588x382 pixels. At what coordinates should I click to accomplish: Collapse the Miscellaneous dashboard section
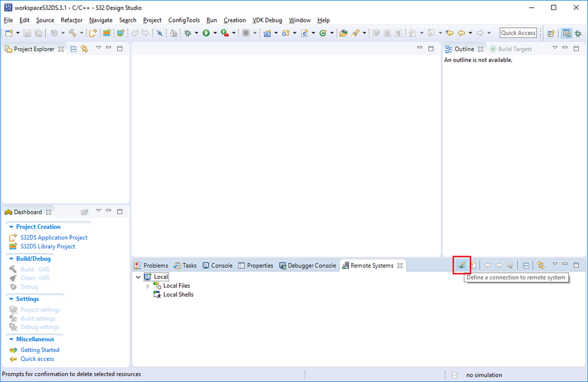pos(11,339)
